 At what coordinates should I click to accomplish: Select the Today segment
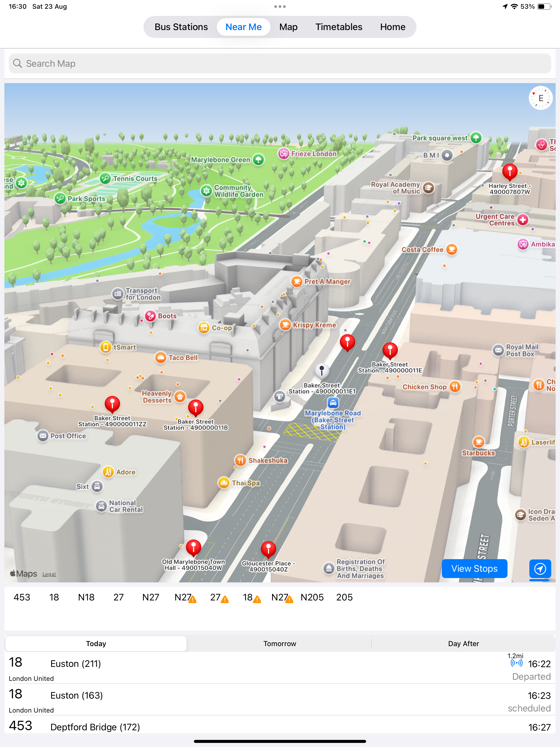96,644
